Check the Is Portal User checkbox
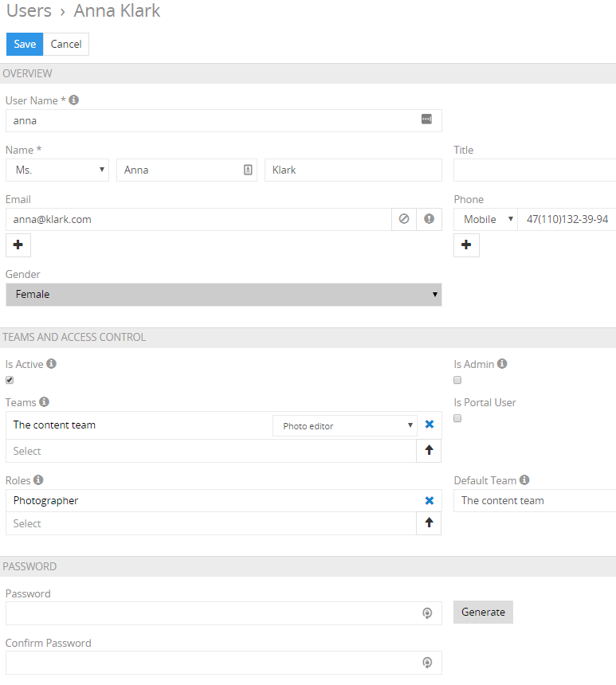Viewport: 616px width, 685px height. [x=457, y=418]
